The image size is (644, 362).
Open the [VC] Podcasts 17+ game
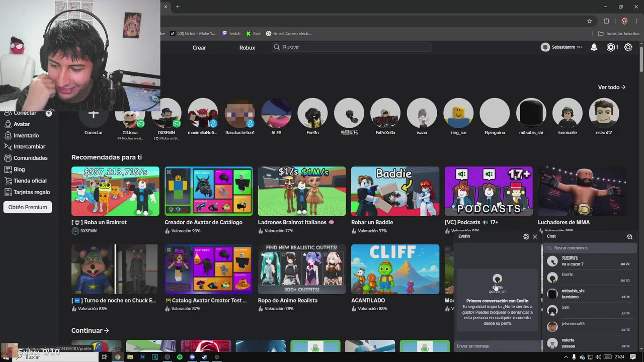(489, 191)
